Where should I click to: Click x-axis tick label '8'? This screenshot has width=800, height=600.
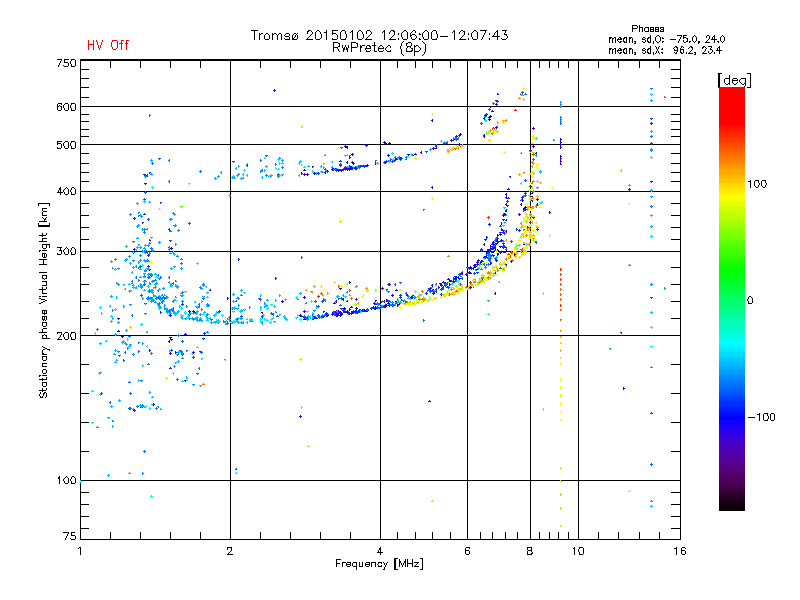pos(530,551)
